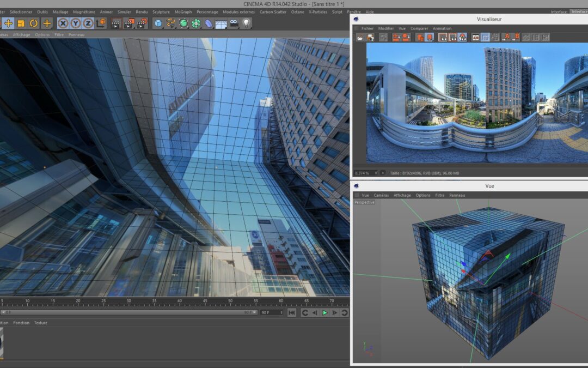The height and width of the screenshot is (368, 588).
Task: Toggle the X axis lock
Action: point(63,23)
